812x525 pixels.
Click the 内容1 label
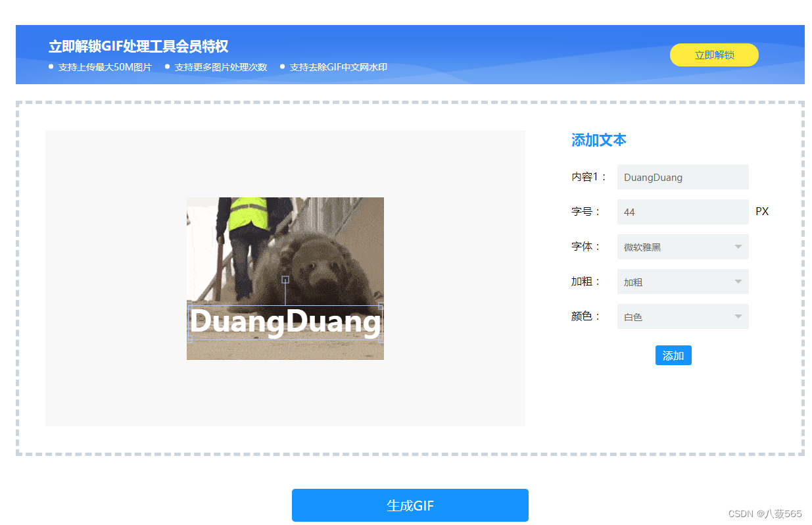pyautogui.click(x=589, y=177)
